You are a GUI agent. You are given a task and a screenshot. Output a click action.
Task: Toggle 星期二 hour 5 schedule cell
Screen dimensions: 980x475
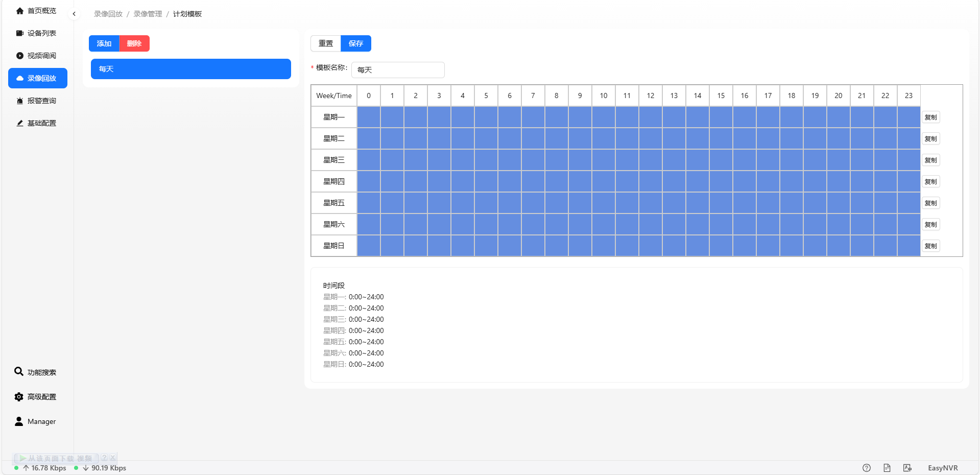(486, 138)
